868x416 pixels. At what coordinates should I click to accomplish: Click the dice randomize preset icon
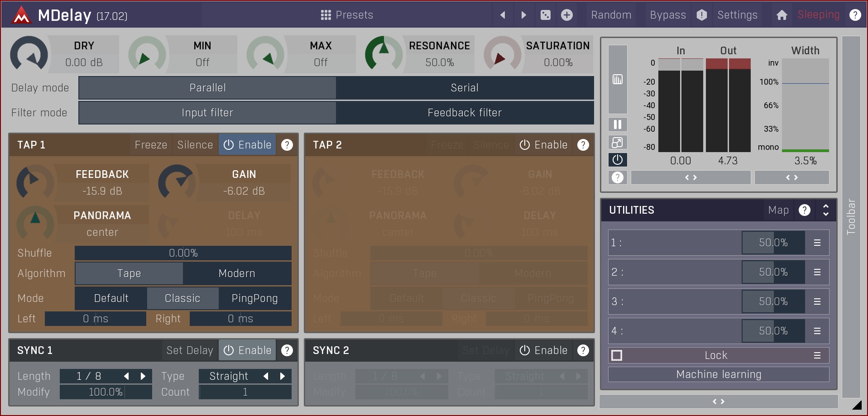point(546,15)
